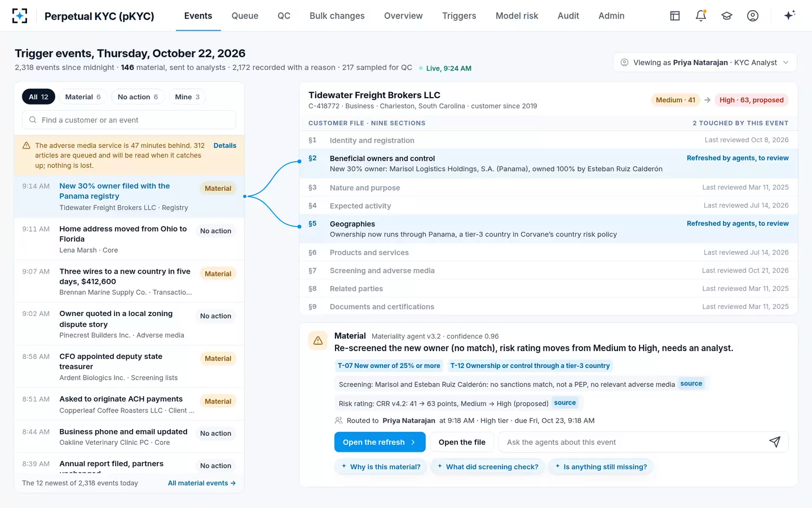Screen dimensions: 812x508
Task: Click the warning icon in adverse media banner
Action: (x=27, y=146)
